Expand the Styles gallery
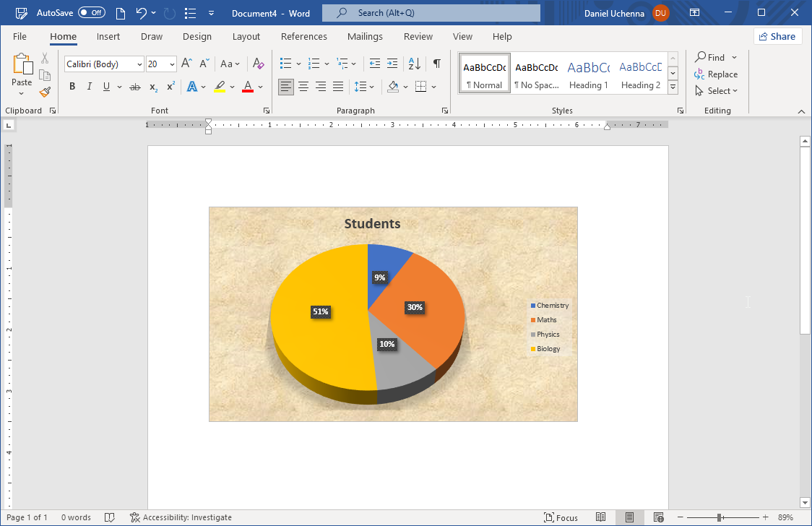Viewport: 812px width, 526px height. pos(672,86)
